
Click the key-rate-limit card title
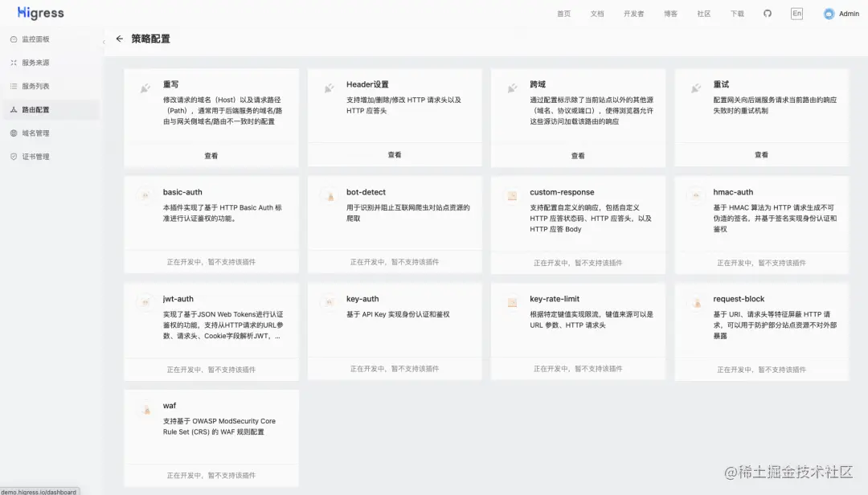[555, 299]
